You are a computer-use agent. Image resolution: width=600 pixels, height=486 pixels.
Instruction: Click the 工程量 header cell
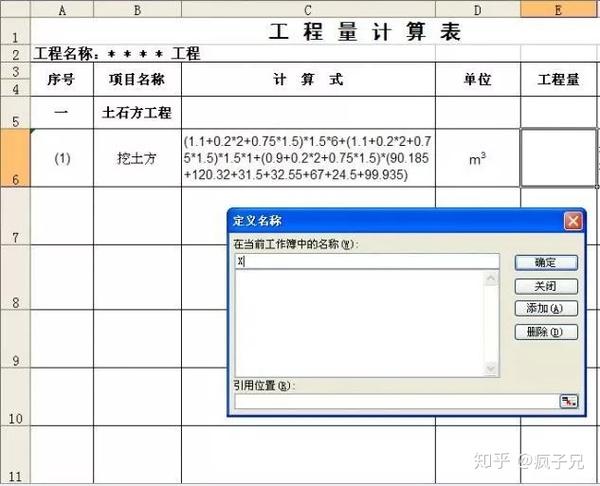(559, 80)
